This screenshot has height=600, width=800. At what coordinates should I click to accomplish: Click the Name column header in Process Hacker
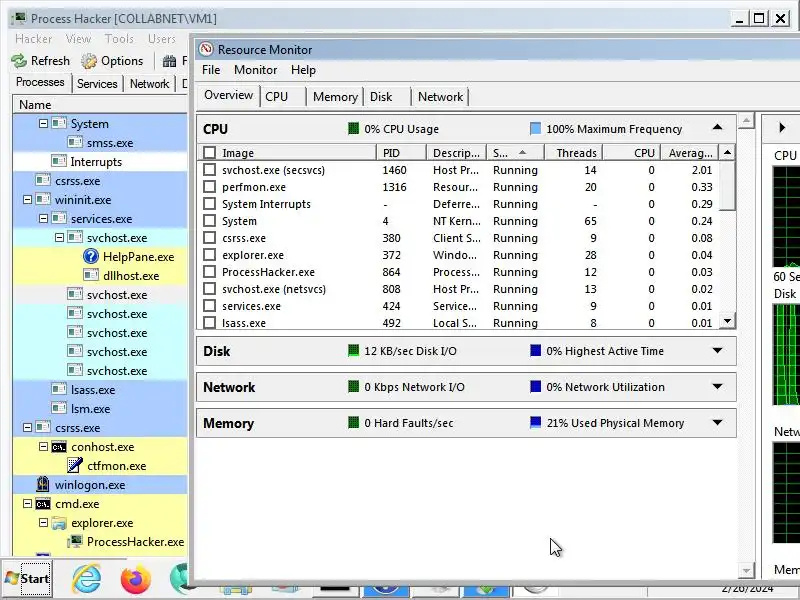tap(100, 105)
